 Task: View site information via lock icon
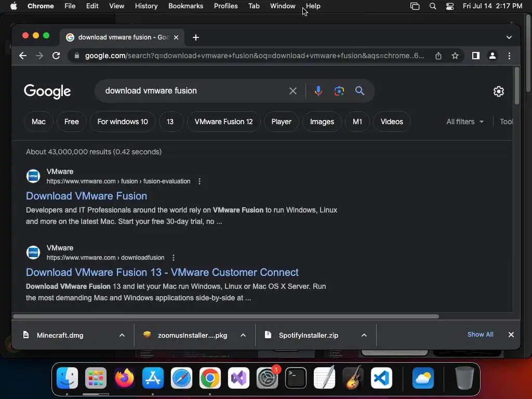(x=77, y=56)
